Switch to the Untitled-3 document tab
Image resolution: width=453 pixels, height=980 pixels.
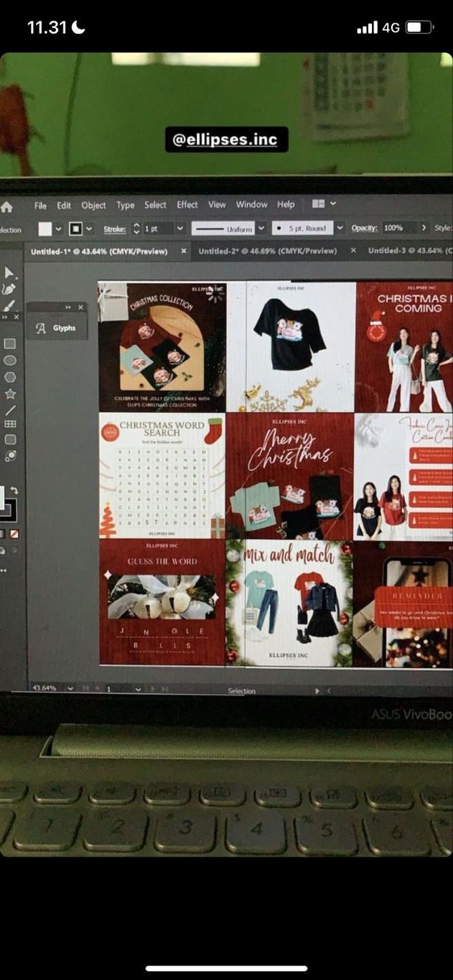pos(410,250)
